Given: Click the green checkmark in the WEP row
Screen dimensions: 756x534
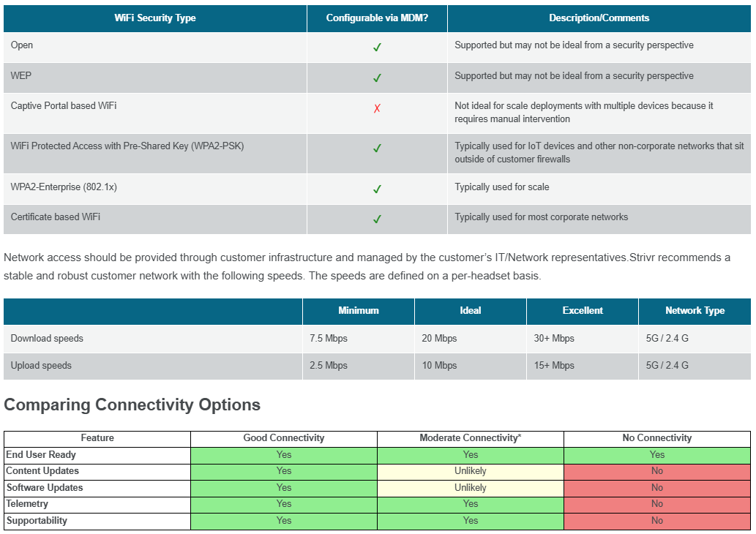Looking at the screenshot, I should (x=377, y=78).
